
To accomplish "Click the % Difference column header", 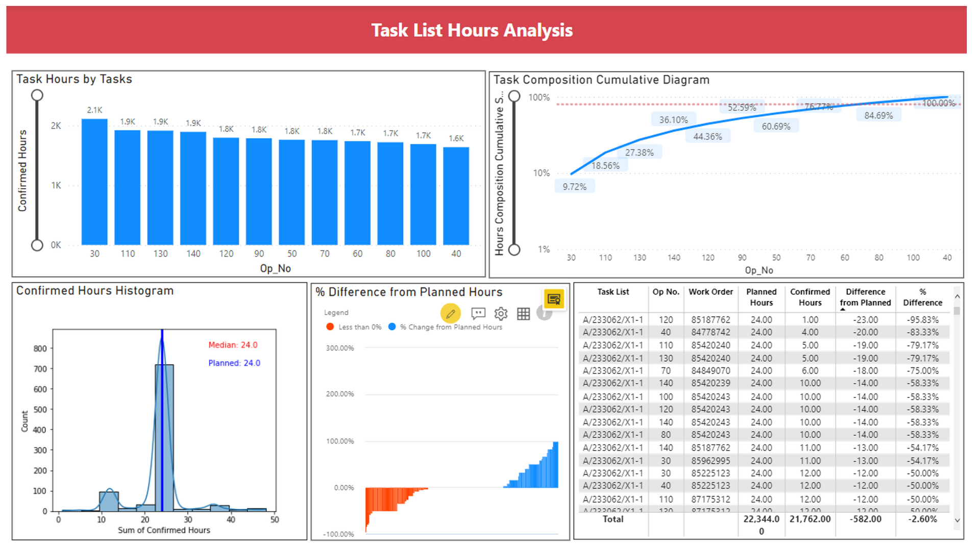I will [922, 297].
